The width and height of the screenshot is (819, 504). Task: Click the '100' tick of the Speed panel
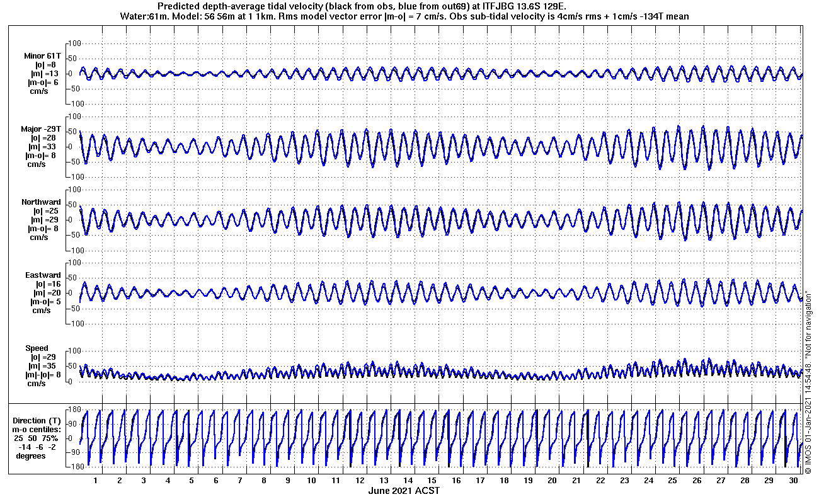(75, 351)
